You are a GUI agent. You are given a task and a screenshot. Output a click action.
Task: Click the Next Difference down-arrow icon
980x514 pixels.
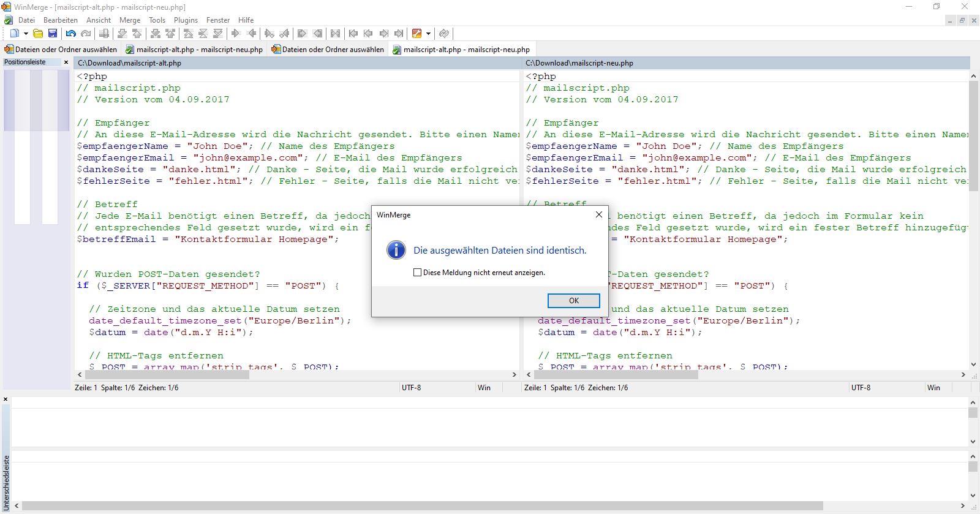click(x=123, y=34)
